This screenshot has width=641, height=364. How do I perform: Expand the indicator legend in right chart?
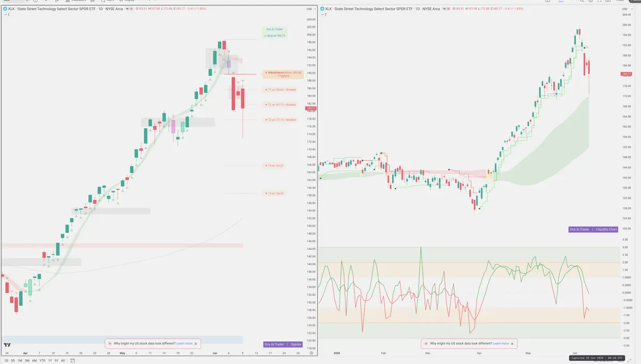pyautogui.click(x=324, y=14)
